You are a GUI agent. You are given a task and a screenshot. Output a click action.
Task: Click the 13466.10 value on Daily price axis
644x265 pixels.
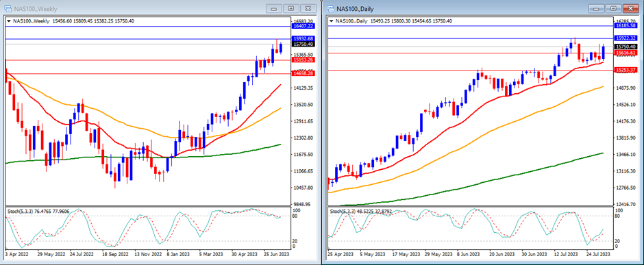click(627, 155)
